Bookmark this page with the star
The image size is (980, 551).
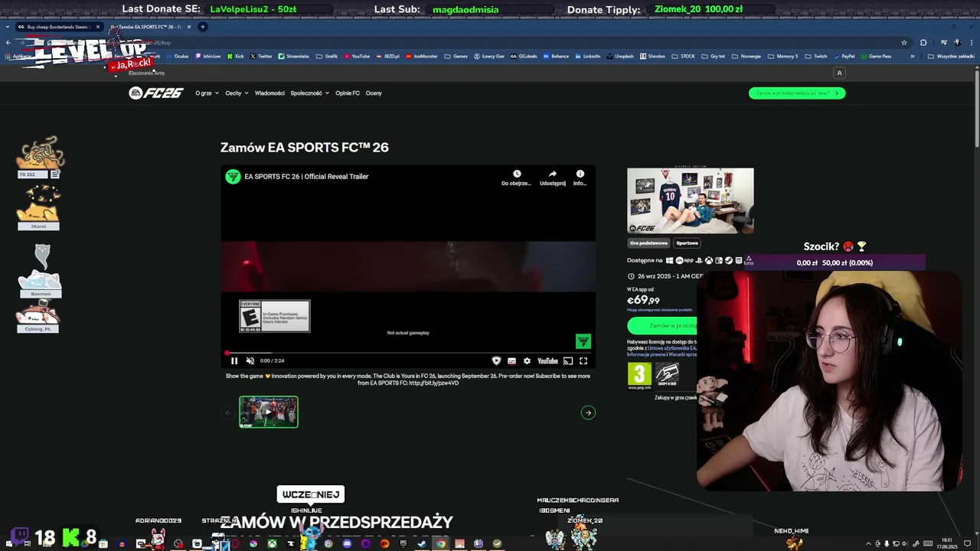[904, 42]
